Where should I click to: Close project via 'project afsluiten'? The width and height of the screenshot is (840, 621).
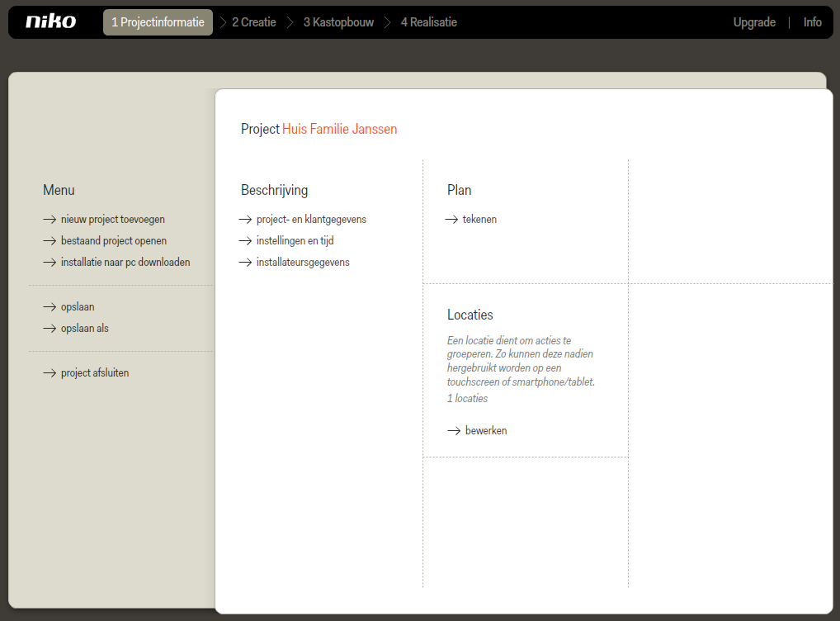95,372
